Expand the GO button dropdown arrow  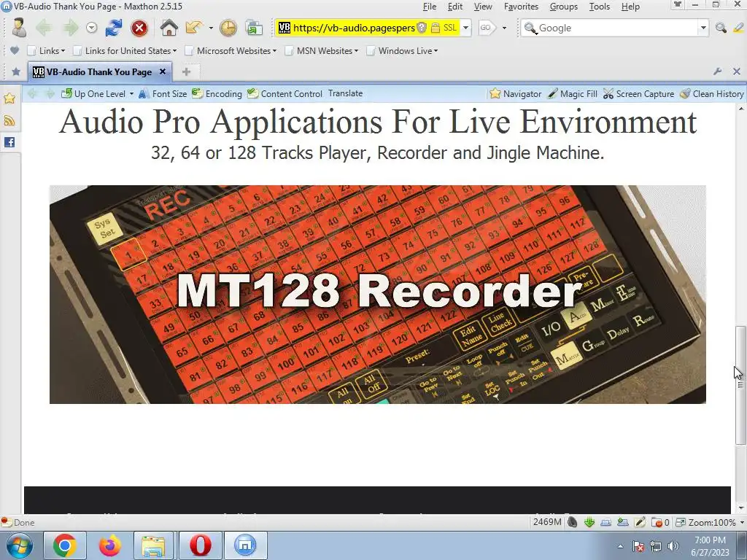click(504, 28)
